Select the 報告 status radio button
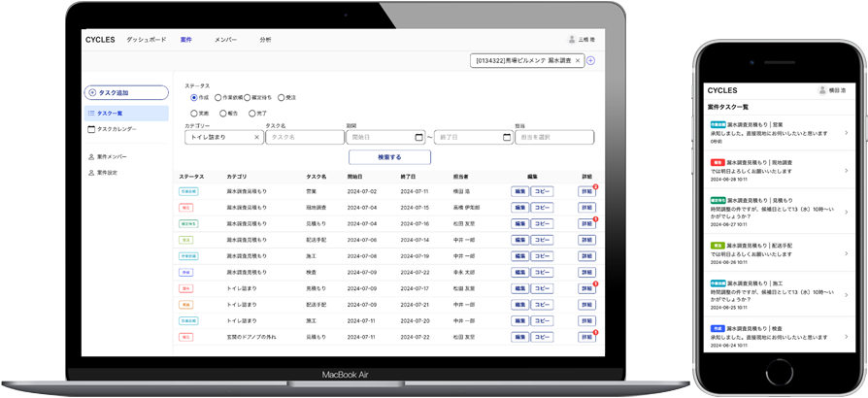868x398 pixels. click(223, 114)
